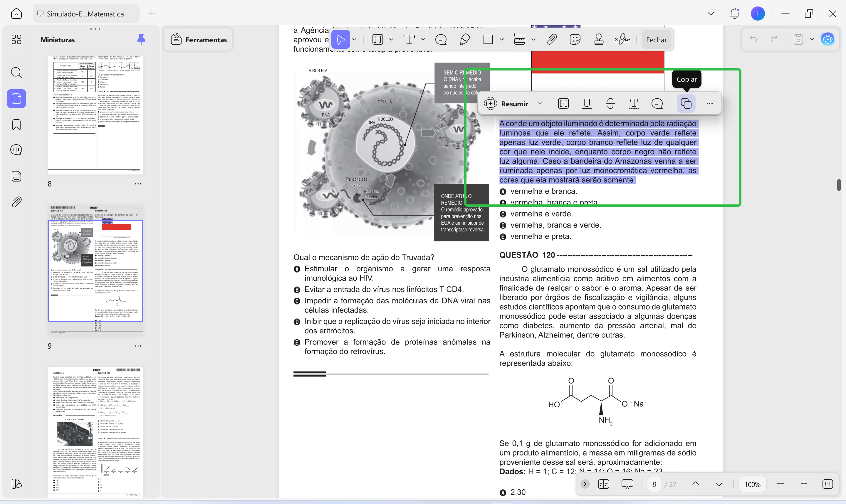Select the measurement tool
Screen dimensions: 846x504
pos(520,39)
